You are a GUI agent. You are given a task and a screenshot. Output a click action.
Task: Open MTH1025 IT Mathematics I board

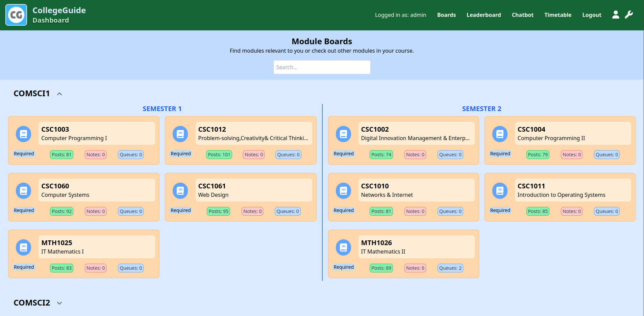click(x=97, y=247)
